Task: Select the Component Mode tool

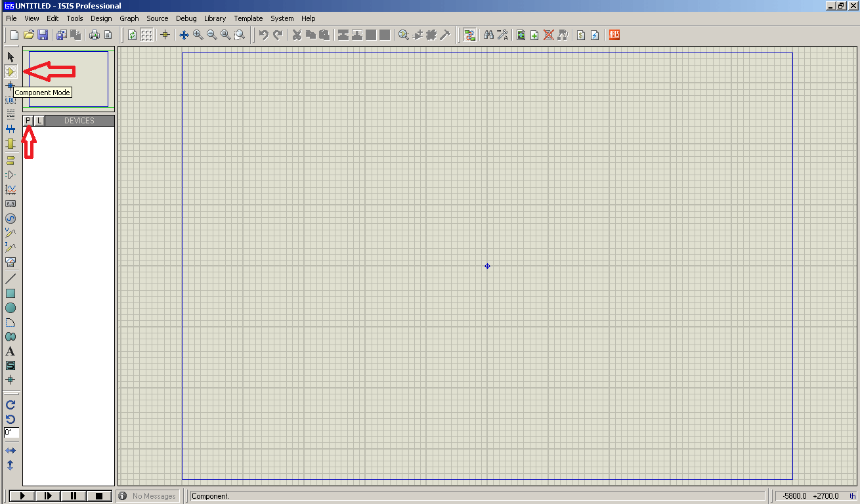Action: 11,72
